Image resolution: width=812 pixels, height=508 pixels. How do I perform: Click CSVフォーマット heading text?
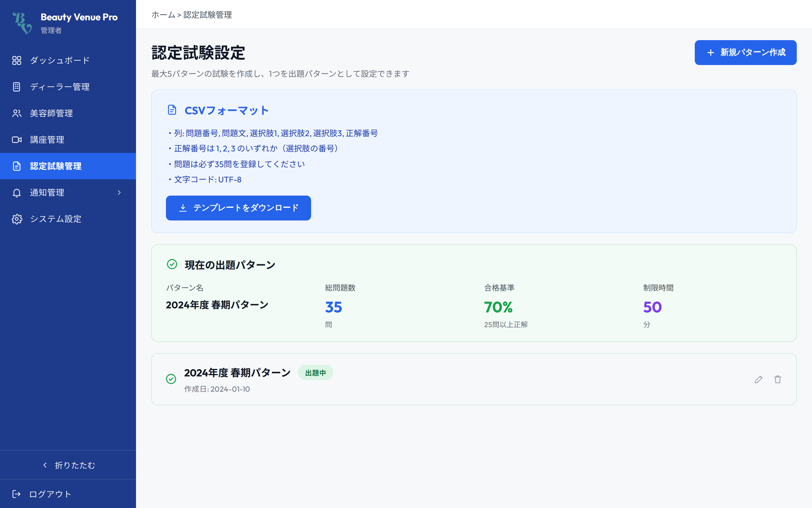227,110
